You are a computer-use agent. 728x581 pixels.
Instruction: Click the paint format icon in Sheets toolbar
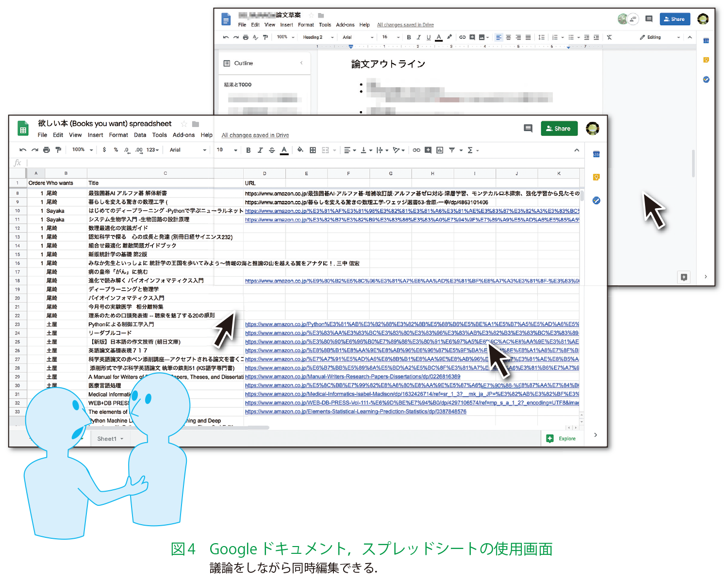pyautogui.click(x=58, y=150)
